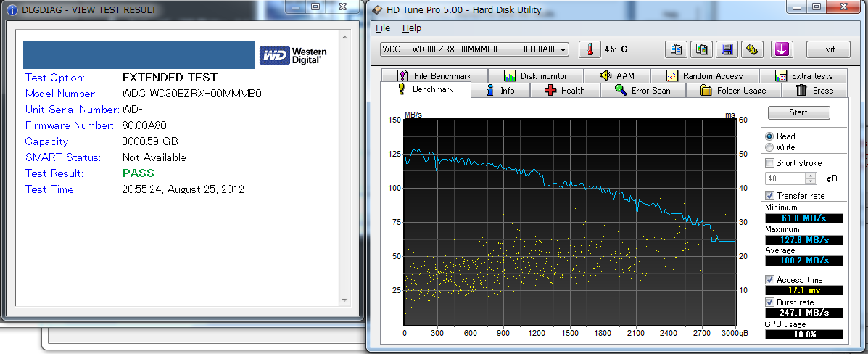This screenshot has width=868, height=354.
Task: Click the Maximum value 127.8 MB/s
Action: pyautogui.click(x=803, y=240)
